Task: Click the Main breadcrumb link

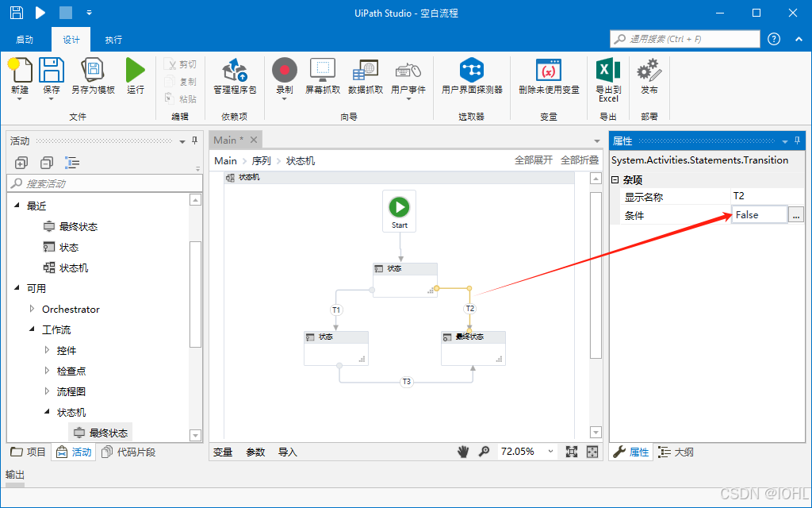Action: [x=226, y=160]
